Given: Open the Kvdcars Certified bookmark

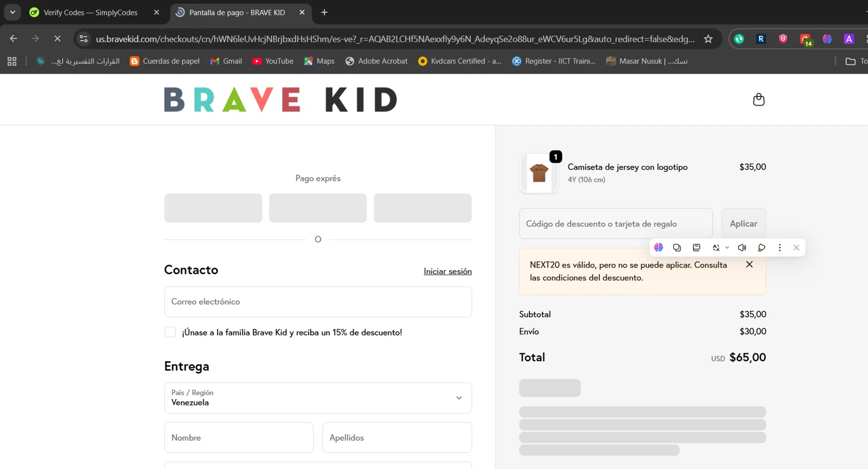Looking at the screenshot, I should click(x=460, y=61).
